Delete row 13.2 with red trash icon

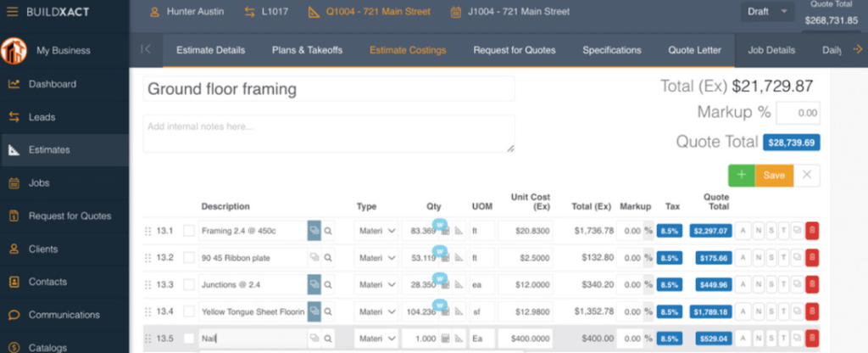[812, 258]
